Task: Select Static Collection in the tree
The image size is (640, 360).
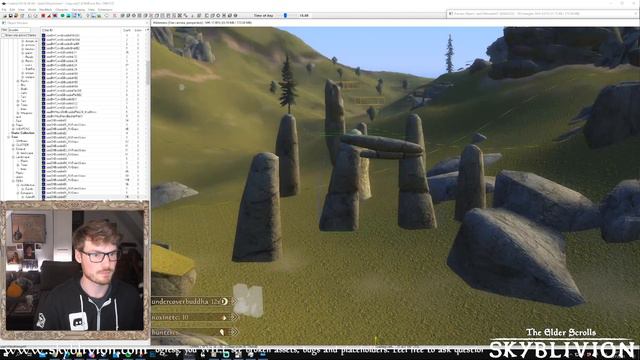Action: [23, 133]
